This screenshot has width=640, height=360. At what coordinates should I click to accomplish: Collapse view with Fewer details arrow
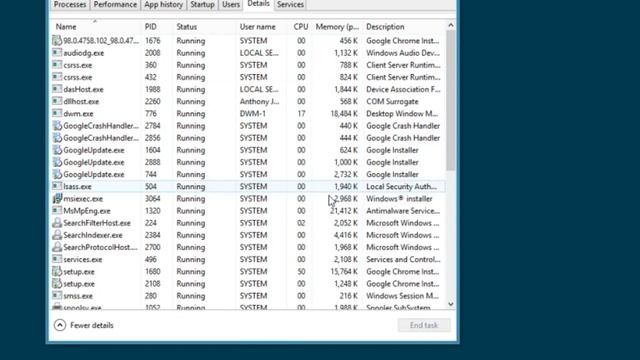point(60,325)
